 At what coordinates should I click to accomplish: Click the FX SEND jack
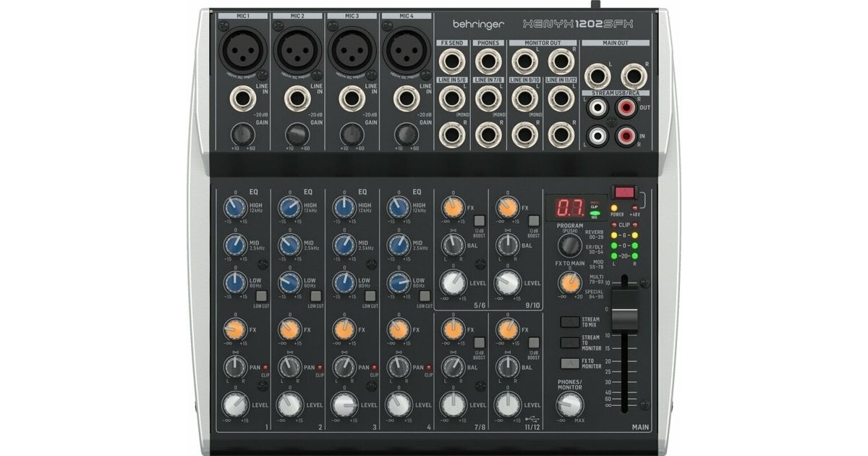pos(452,62)
